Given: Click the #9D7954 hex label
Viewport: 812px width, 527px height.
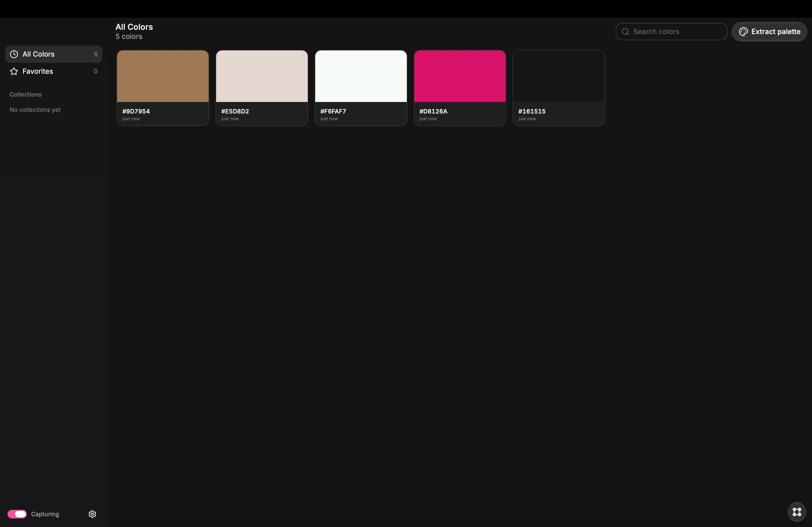Looking at the screenshot, I should (x=136, y=111).
